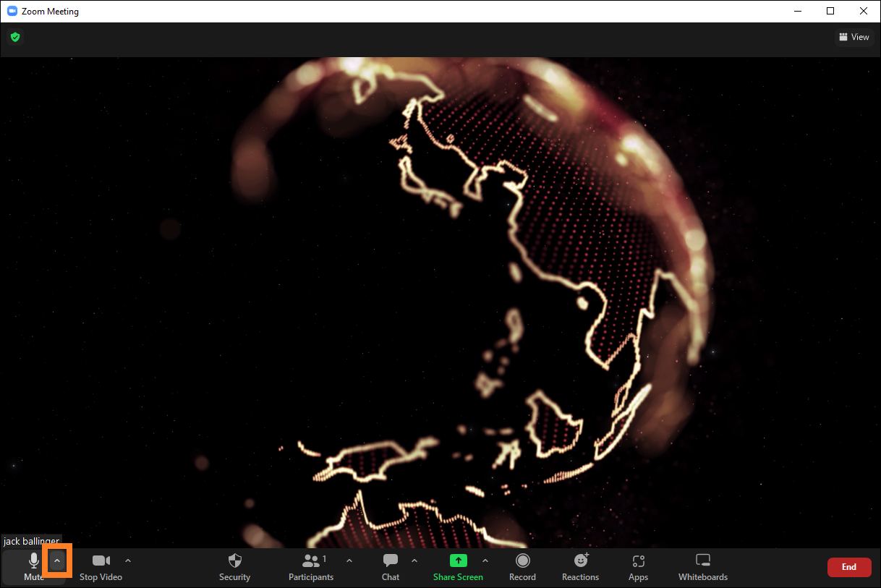The width and height of the screenshot is (881, 588).
Task: Click the red End meeting button
Action: 849,567
